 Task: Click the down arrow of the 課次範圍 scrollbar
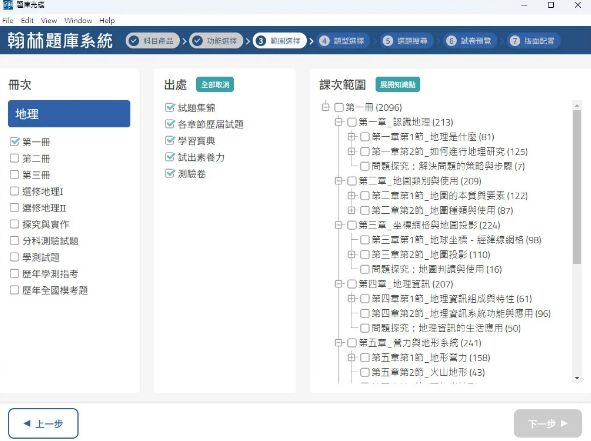577,378
